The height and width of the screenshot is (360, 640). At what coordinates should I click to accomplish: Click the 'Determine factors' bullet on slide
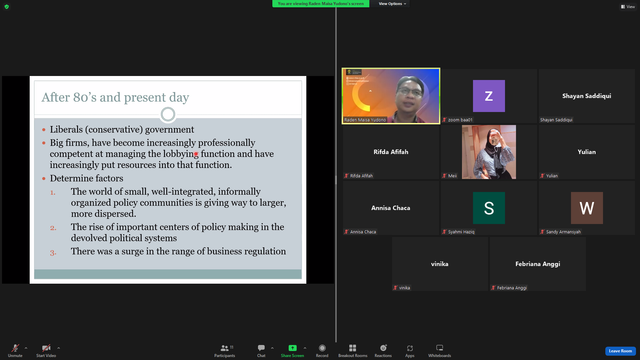point(86,178)
